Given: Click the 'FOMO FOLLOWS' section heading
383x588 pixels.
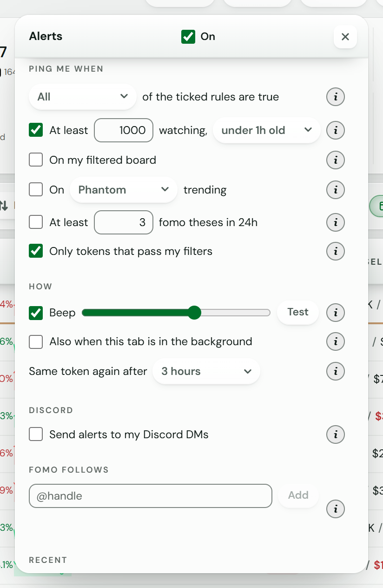Looking at the screenshot, I should [x=69, y=470].
